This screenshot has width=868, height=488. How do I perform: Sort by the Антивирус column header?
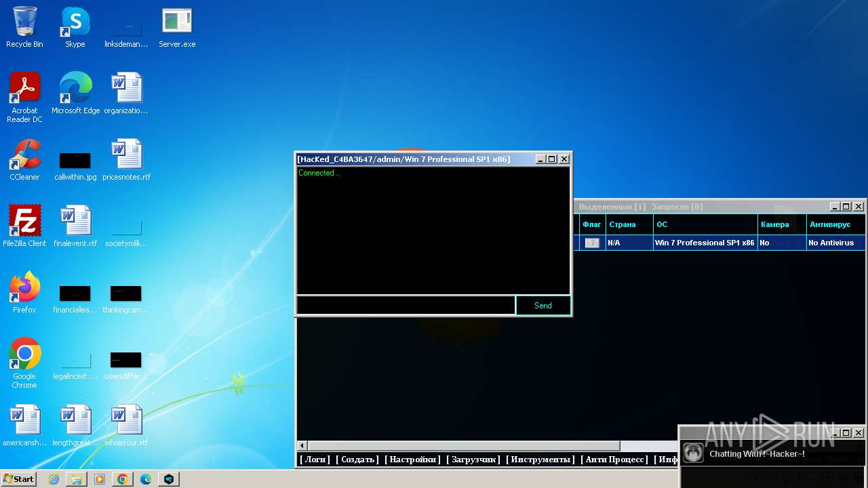(x=836, y=224)
